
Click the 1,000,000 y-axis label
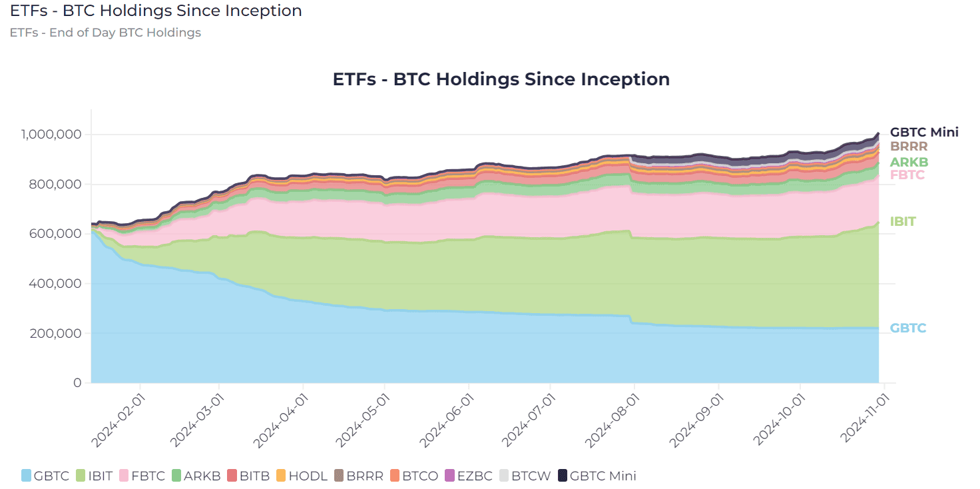tap(51, 135)
